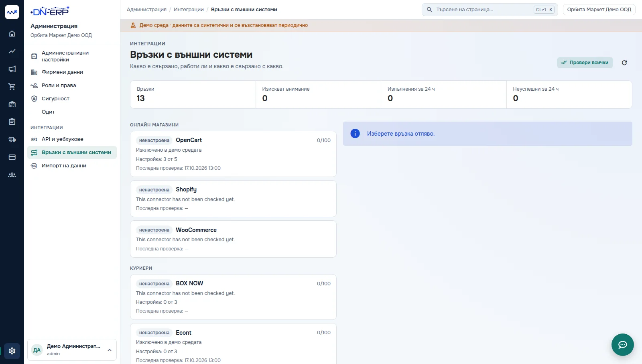
Task: Open the megaphone marketing icon
Action: click(x=12, y=69)
